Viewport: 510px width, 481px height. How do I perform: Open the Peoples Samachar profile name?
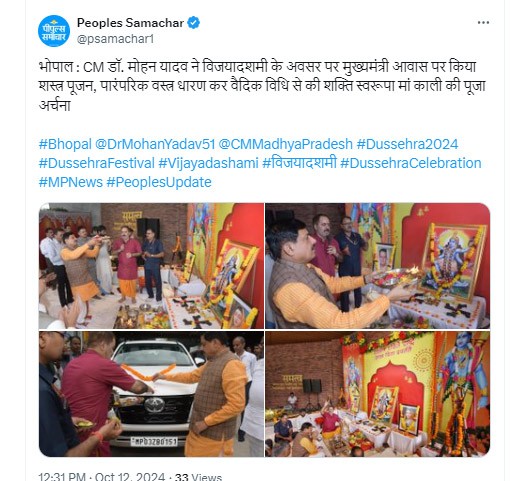130,23
